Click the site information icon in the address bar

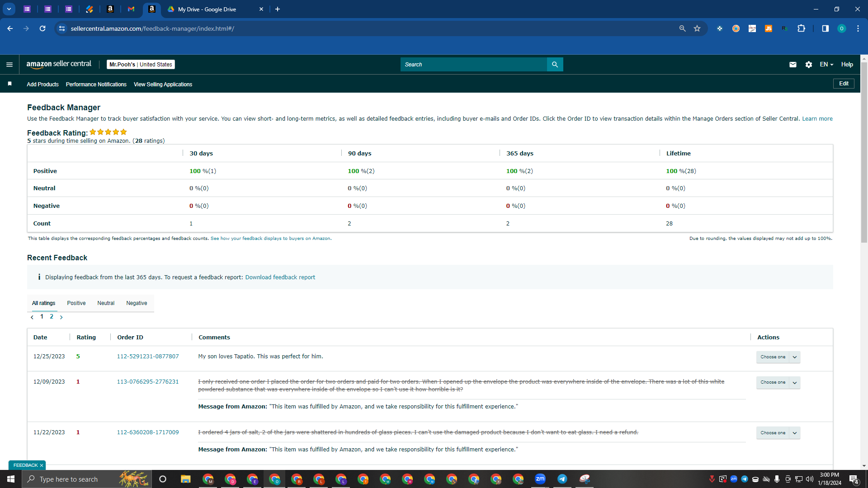click(62, 28)
